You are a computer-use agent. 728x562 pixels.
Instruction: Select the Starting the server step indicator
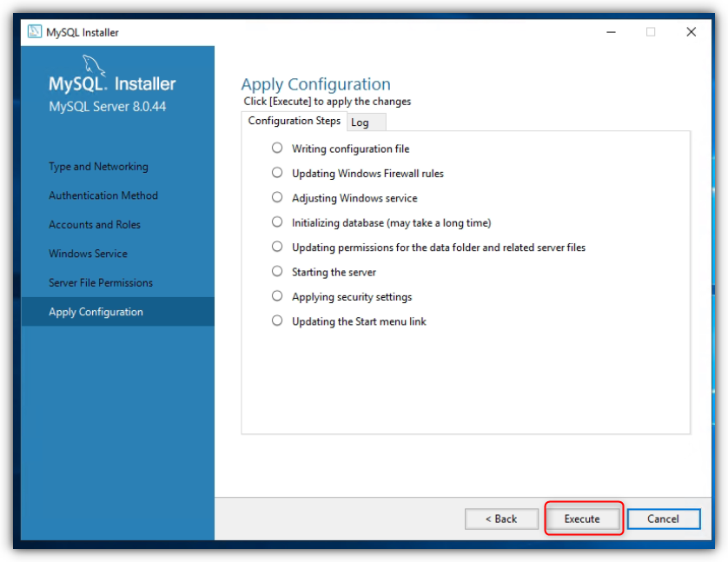tap(277, 271)
